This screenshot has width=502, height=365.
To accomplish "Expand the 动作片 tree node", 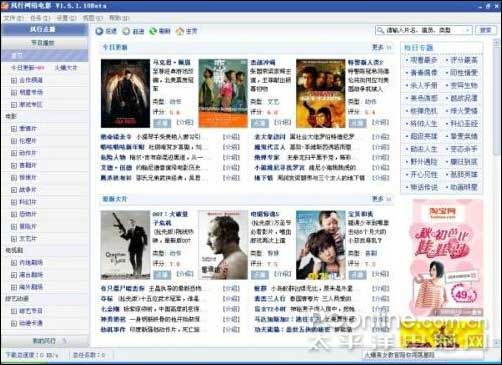I will coord(14,153).
